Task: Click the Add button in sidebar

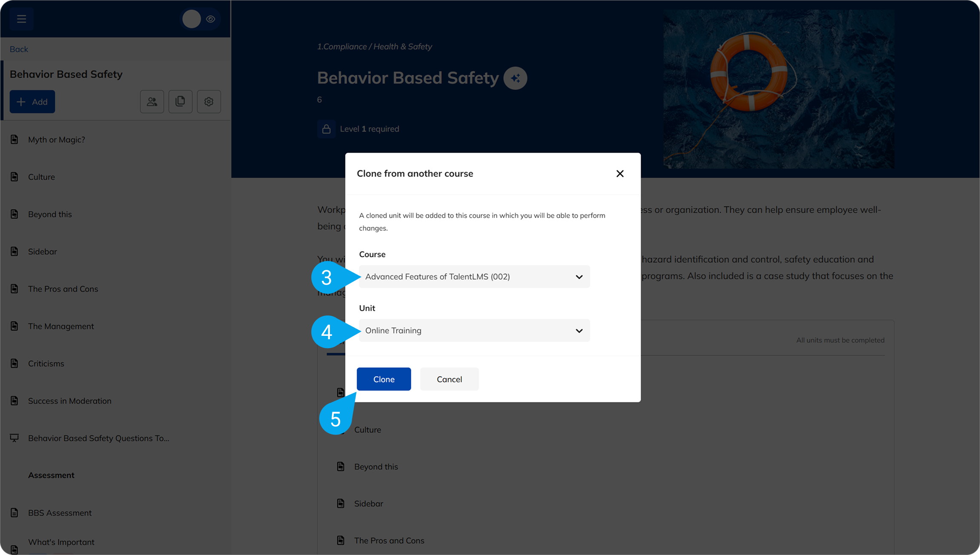Action: coord(32,102)
